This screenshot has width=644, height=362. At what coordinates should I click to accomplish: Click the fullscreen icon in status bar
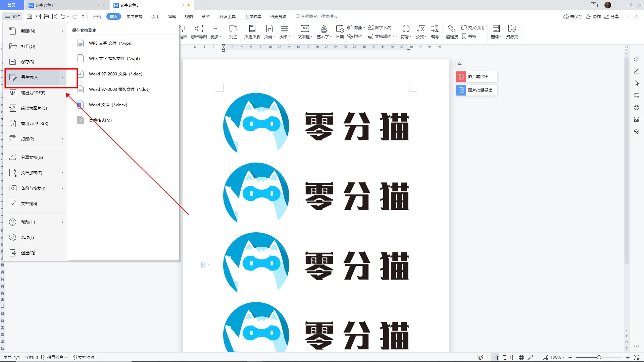[x=636, y=357]
